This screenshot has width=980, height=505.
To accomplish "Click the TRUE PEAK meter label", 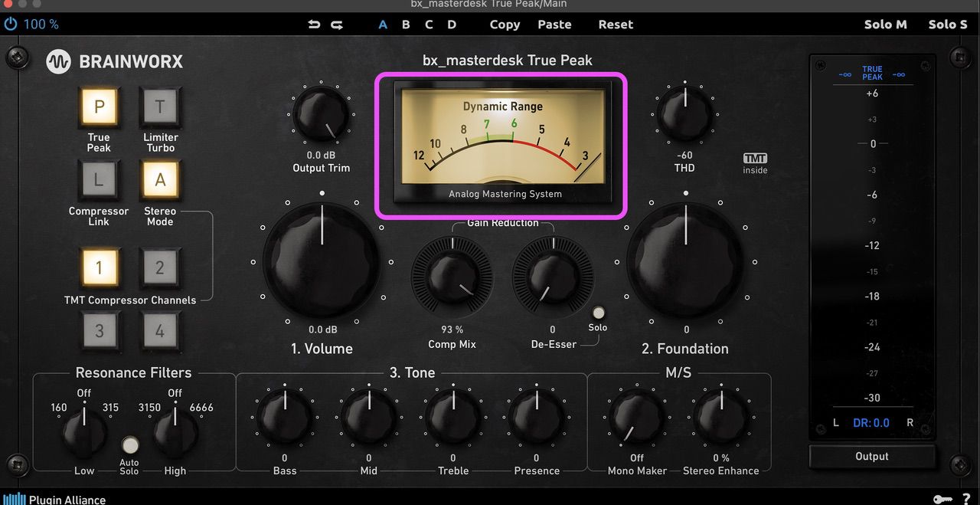I will (872, 73).
